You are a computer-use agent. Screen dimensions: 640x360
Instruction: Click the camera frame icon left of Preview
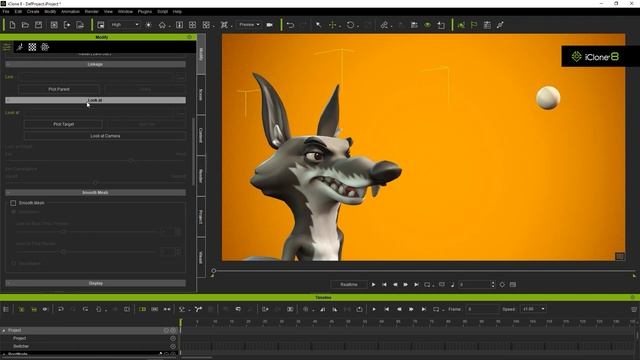click(x=224, y=25)
